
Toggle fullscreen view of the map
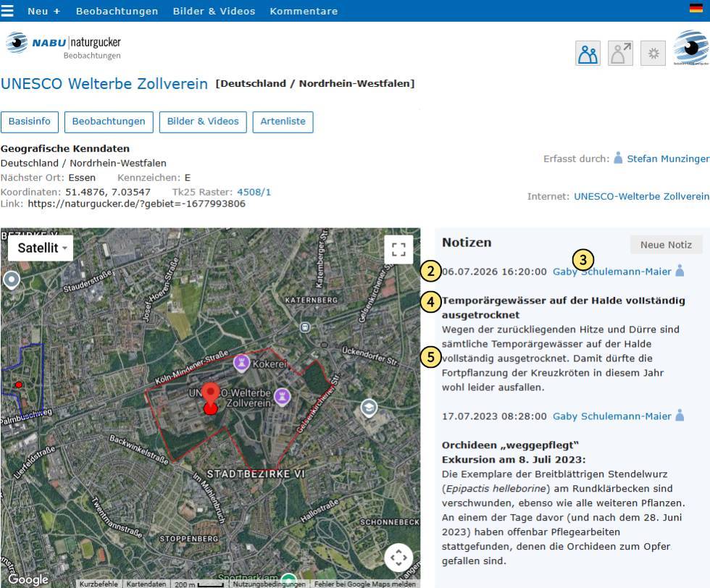click(x=398, y=249)
